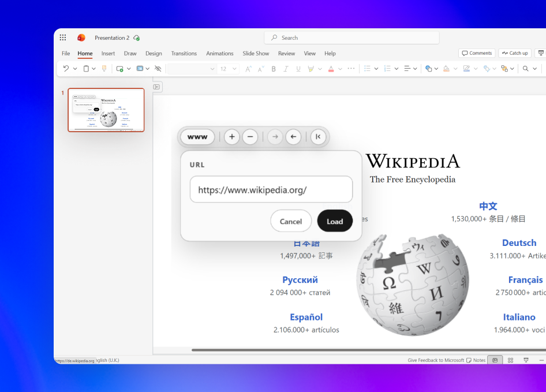The height and width of the screenshot is (392, 546).
Task: Apply the red font colour
Action: (x=331, y=69)
